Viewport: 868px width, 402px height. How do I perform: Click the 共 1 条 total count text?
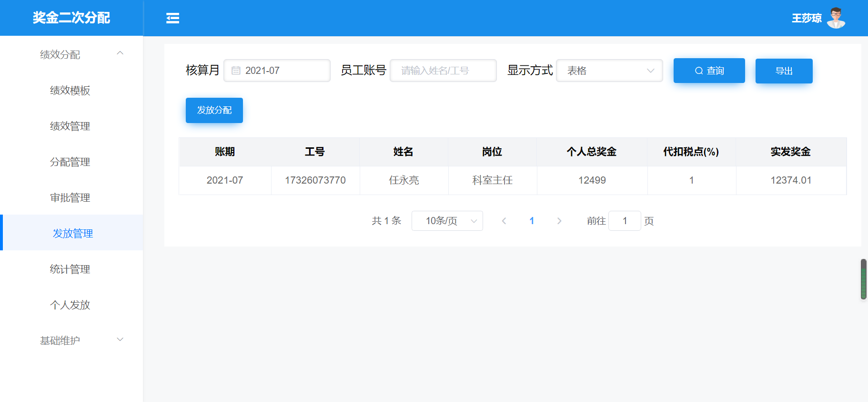[386, 221]
